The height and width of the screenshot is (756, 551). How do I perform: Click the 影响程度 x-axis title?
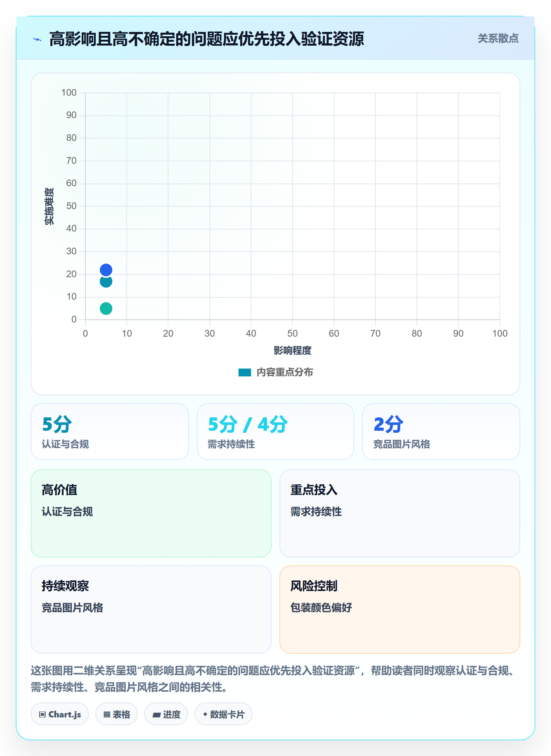pyautogui.click(x=292, y=350)
